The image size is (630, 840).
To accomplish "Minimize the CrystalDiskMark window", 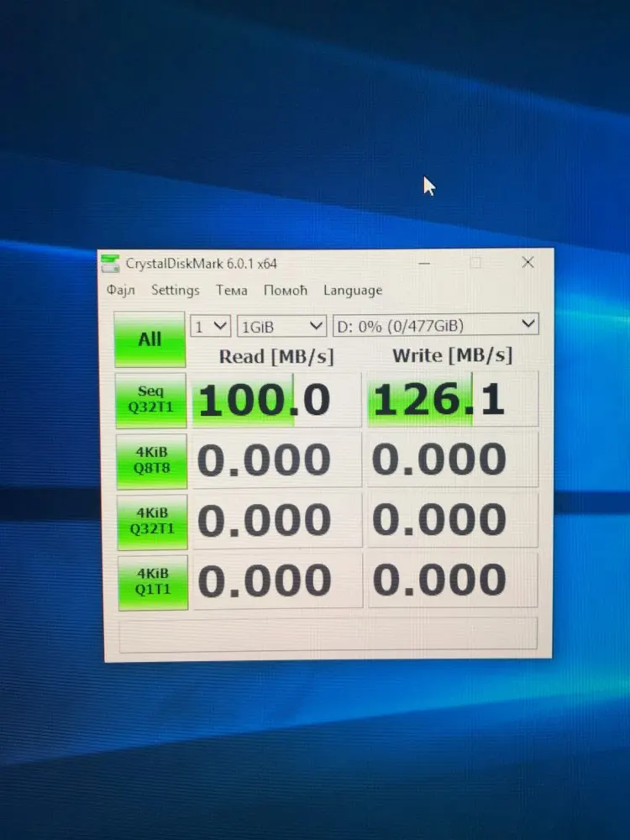I will click(424, 262).
